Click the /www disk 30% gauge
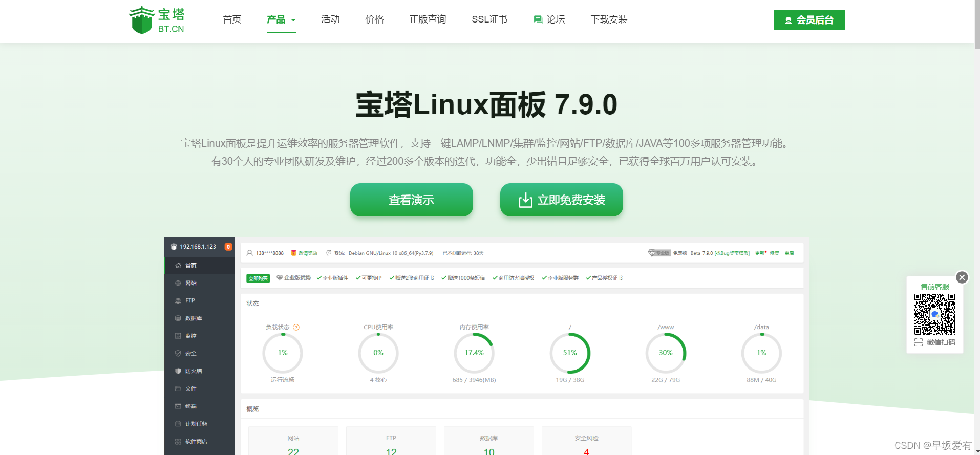This screenshot has height=455, width=980. (x=666, y=353)
